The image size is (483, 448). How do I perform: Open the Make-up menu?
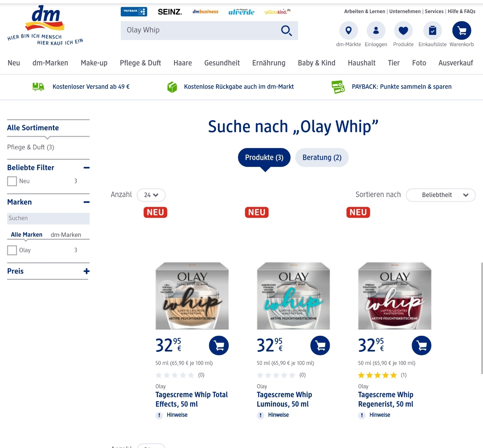[94, 63]
